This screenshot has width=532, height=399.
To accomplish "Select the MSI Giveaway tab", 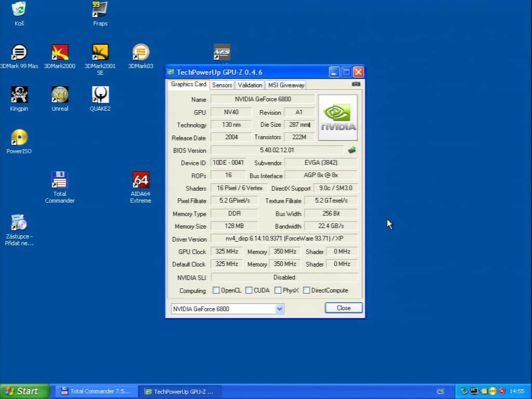I will coord(286,85).
